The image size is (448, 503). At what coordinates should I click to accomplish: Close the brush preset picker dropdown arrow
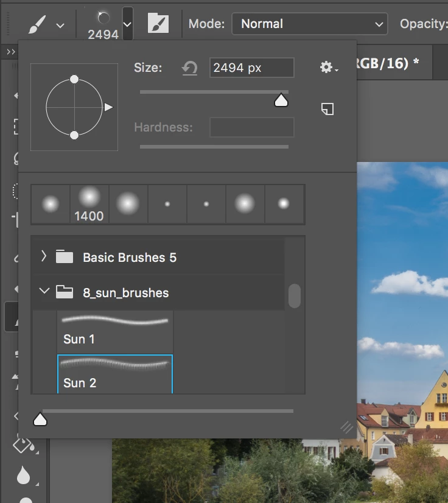click(127, 24)
